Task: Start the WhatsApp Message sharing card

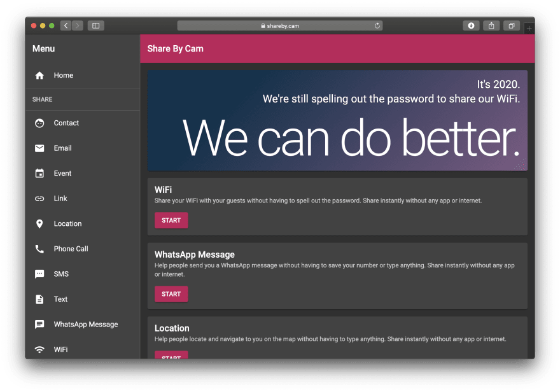Action: click(x=171, y=294)
